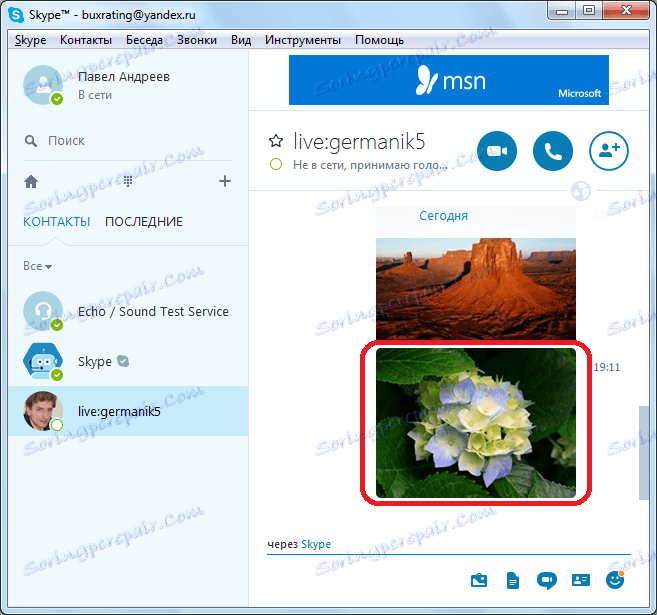Open the hydrangea flower photo thumbnail
Viewport: 657px width, 615px height.
476,423
